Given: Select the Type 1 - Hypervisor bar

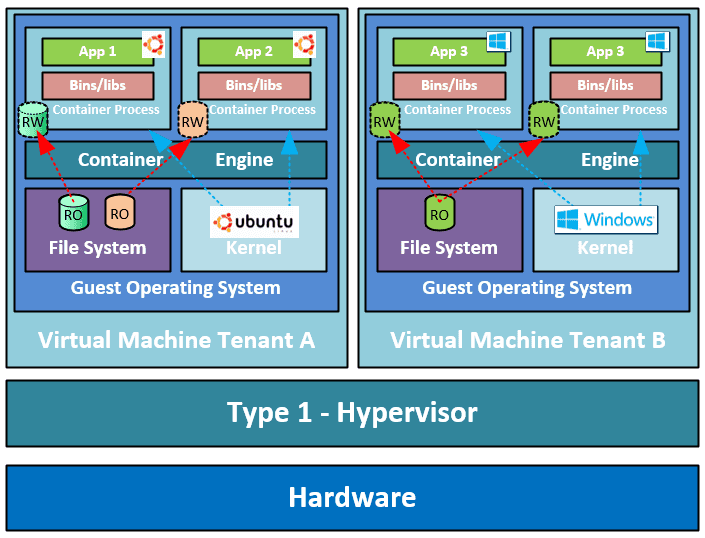Looking at the screenshot, I should [x=352, y=413].
